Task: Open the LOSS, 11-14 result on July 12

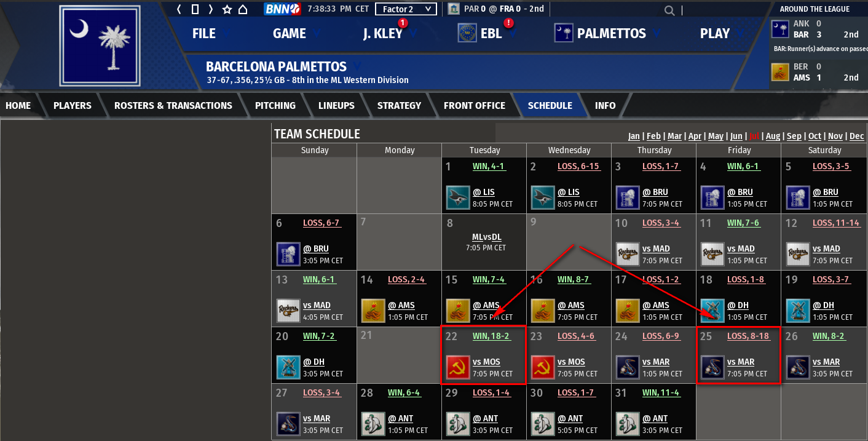Action: click(x=836, y=223)
